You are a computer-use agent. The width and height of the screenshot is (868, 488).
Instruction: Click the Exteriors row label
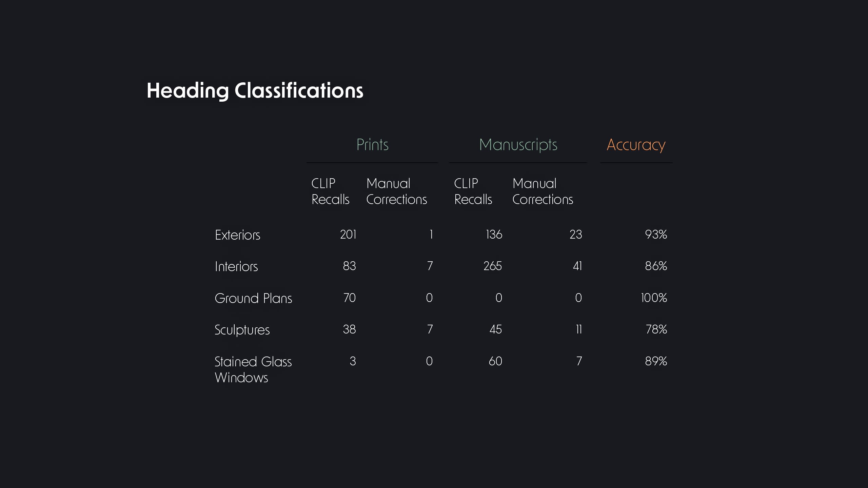click(x=237, y=235)
